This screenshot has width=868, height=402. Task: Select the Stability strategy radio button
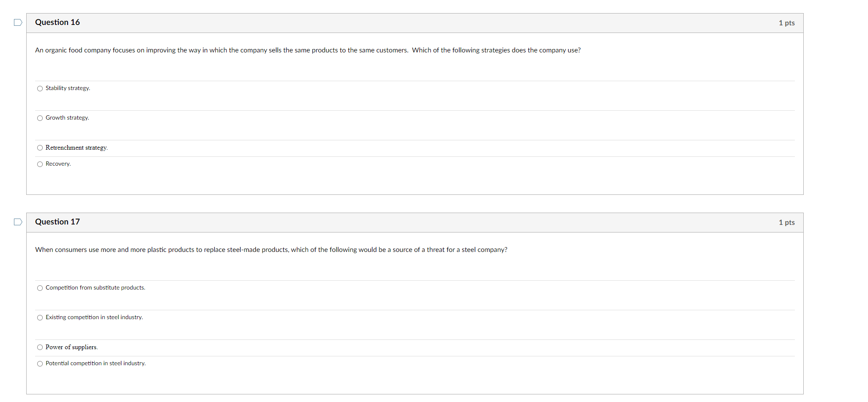40,88
